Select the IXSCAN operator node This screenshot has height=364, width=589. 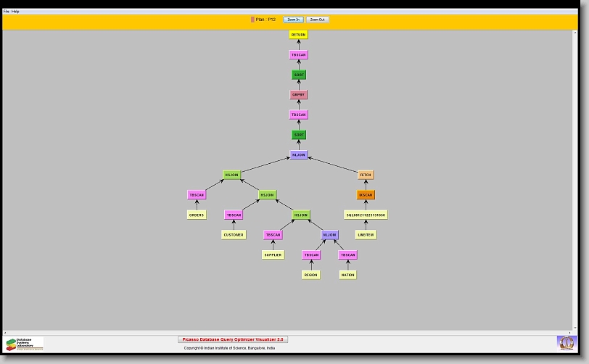[x=366, y=195]
